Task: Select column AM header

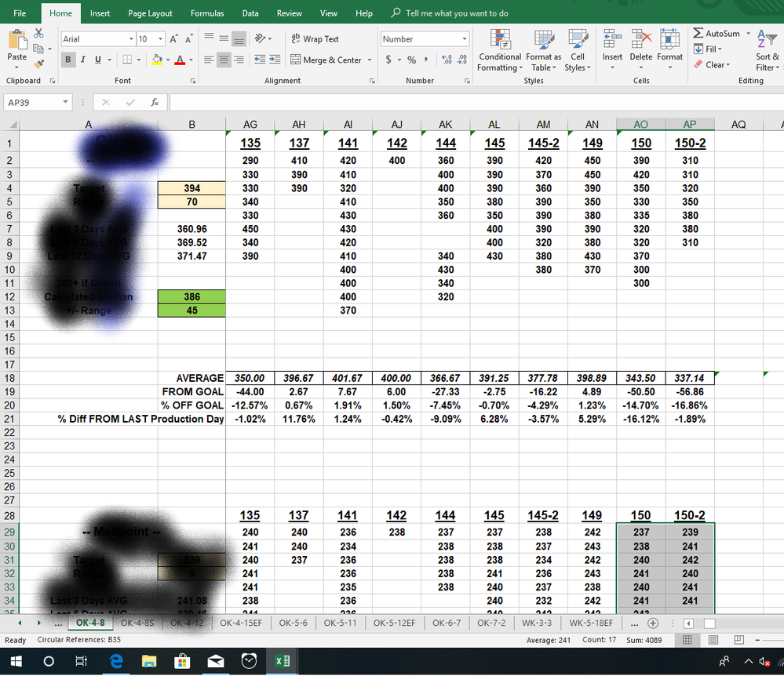Action: 544,125
